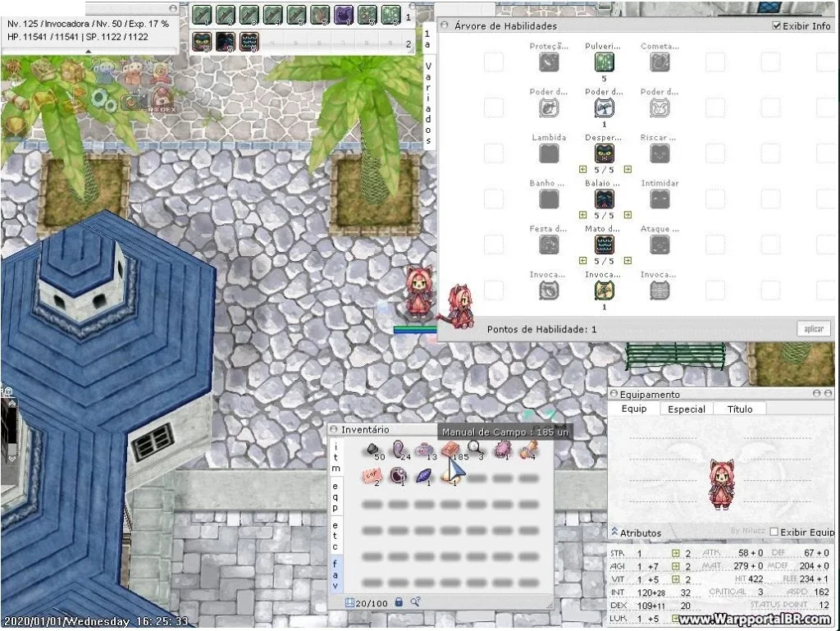840x631 pixels.
Task: Toggle the Exibir Info checkbox
Action: point(776,25)
